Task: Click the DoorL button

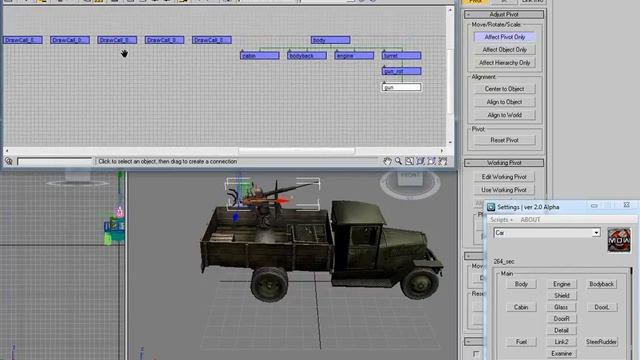Action: pos(602,307)
